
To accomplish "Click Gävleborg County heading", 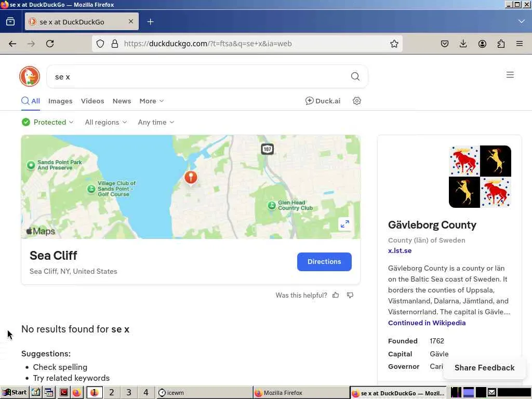I will 432,224.
